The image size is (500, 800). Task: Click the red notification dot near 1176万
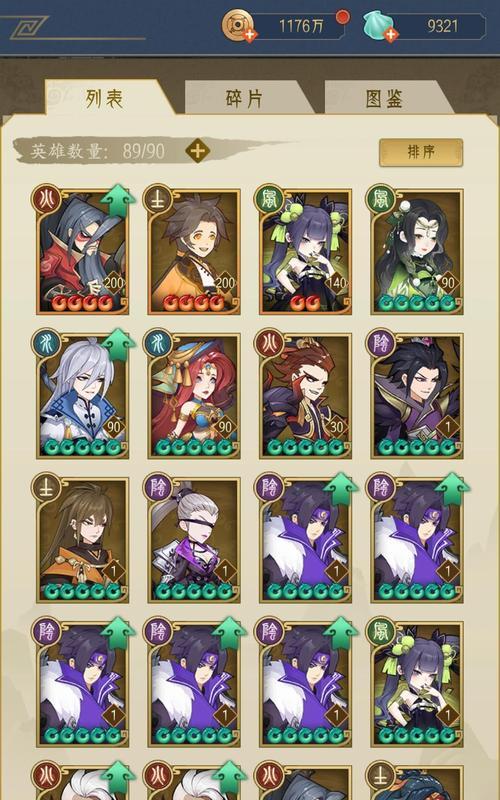click(x=342, y=17)
